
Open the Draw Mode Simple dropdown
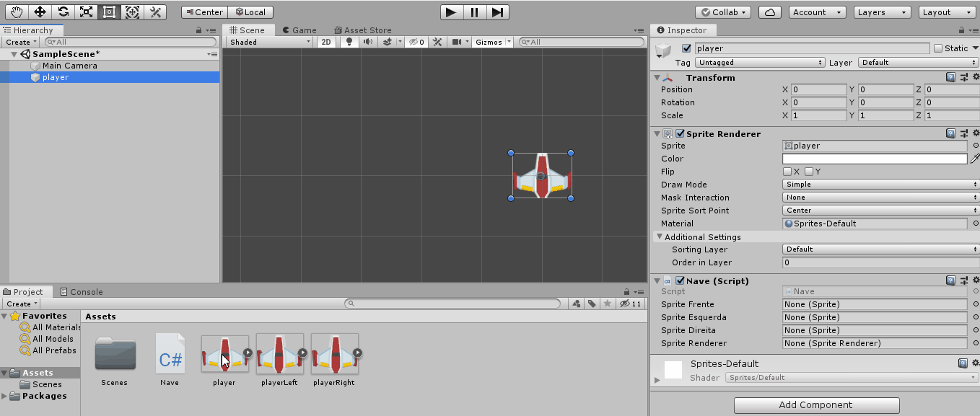point(880,185)
